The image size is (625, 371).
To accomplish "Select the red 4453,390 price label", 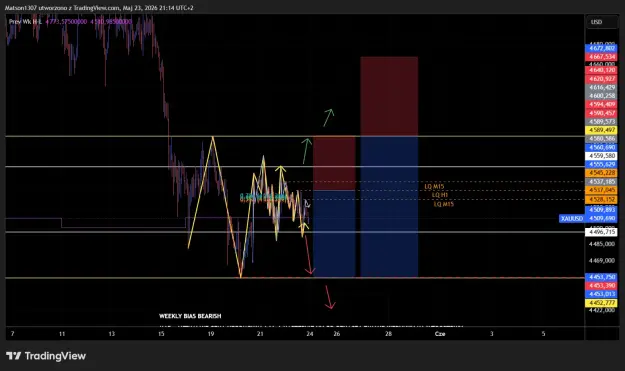I will coord(601,286).
